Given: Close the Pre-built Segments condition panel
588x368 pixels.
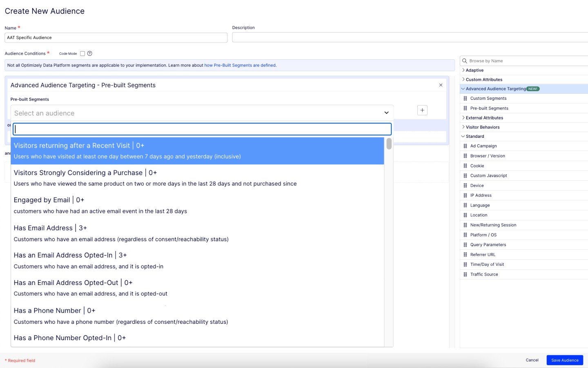Looking at the screenshot, I should 441,85.
